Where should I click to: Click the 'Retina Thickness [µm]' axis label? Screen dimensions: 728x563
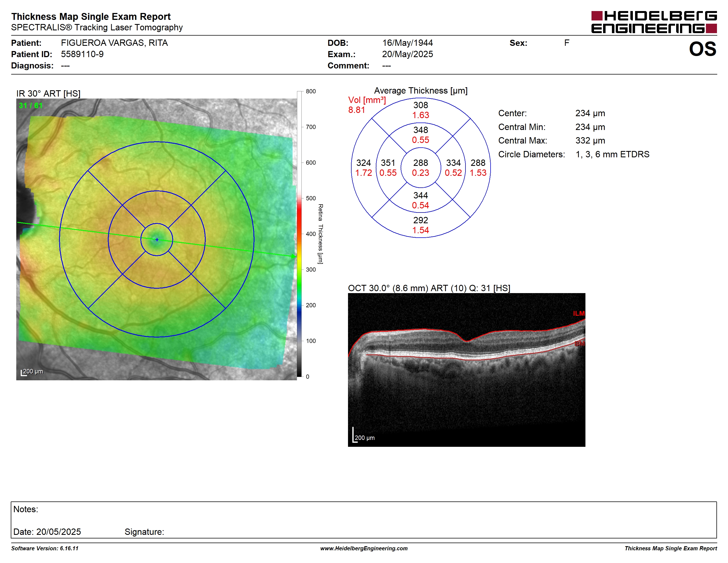[320, 234]
